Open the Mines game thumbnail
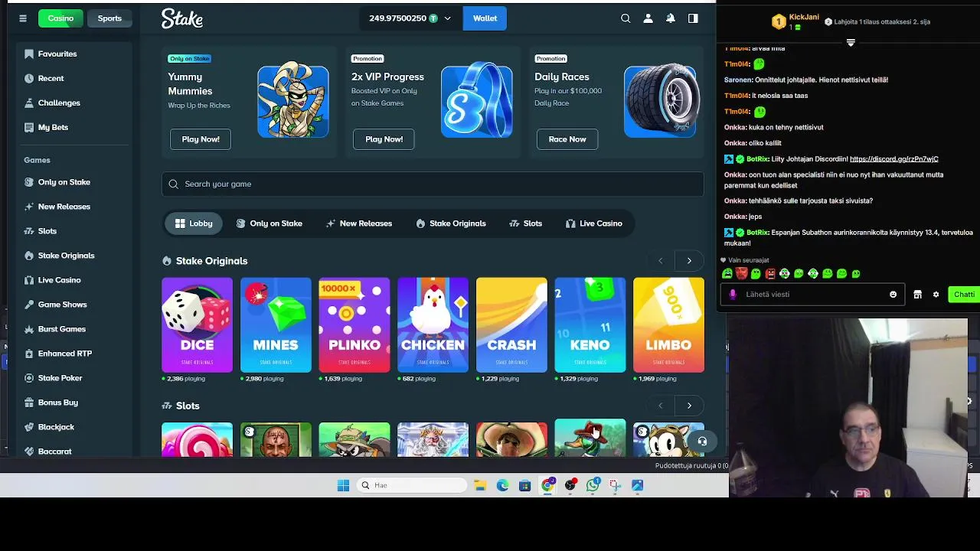 (x=276, y=325)
